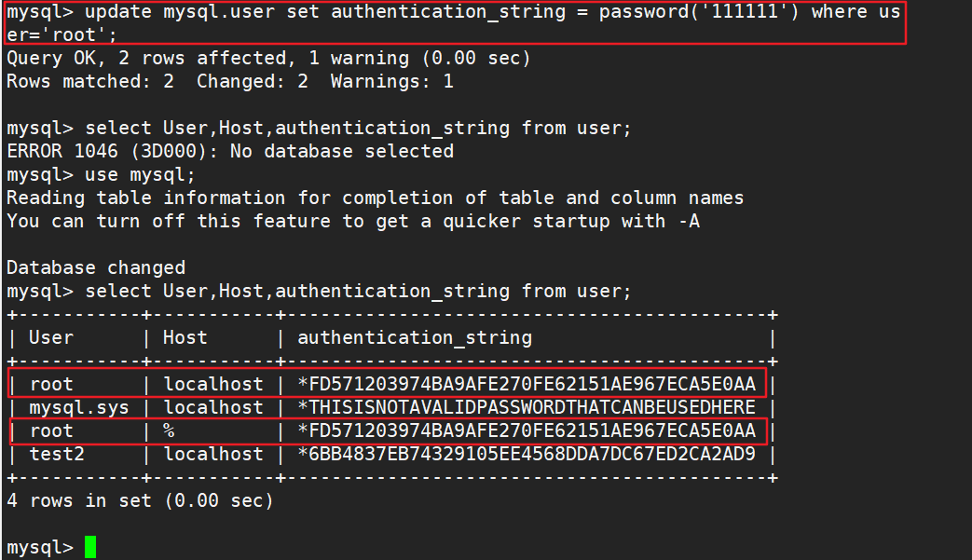Viewport: 972px width, 560px height.
Task: Click the ERROR 1046 No database selected message
Action: click(x=229, y=151)
